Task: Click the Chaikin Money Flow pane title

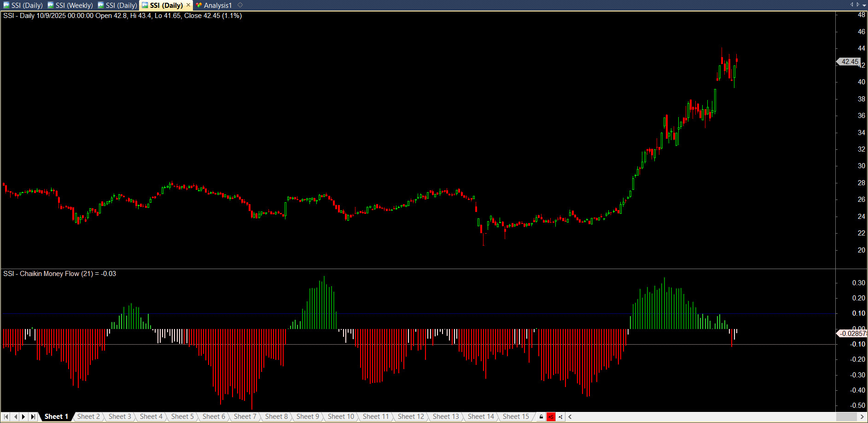Action: coord(59,274)
